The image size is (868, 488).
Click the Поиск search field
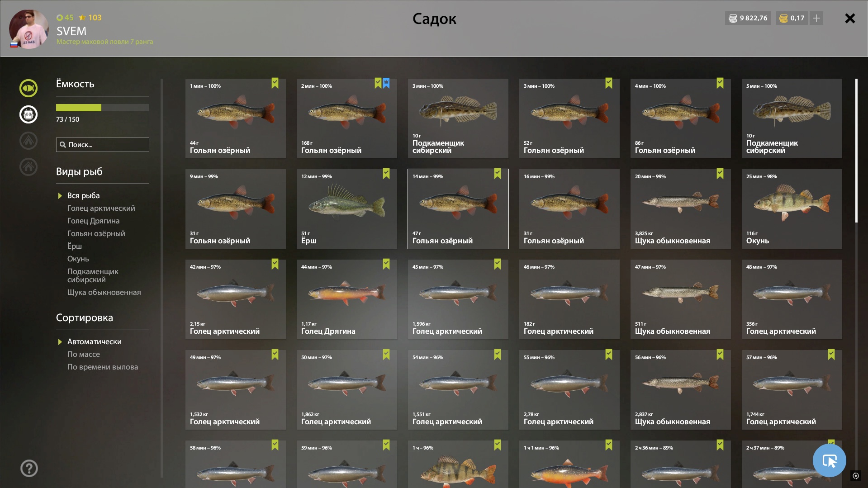coord(103,145)
